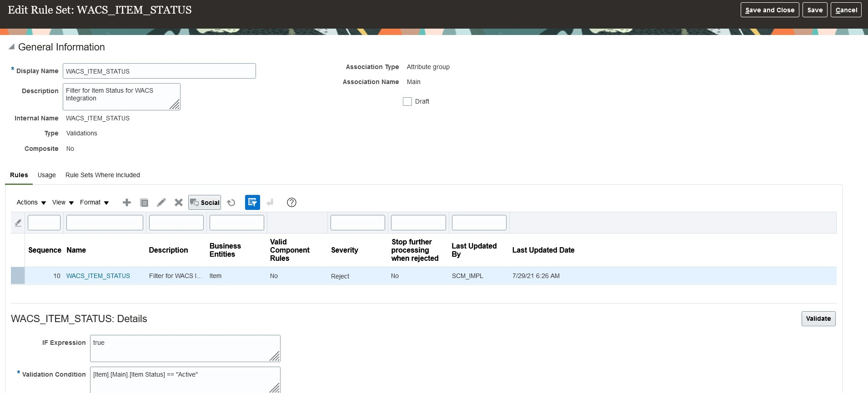
Task: Click the clear filters eraser icon
Action: (x=18, y=223)
